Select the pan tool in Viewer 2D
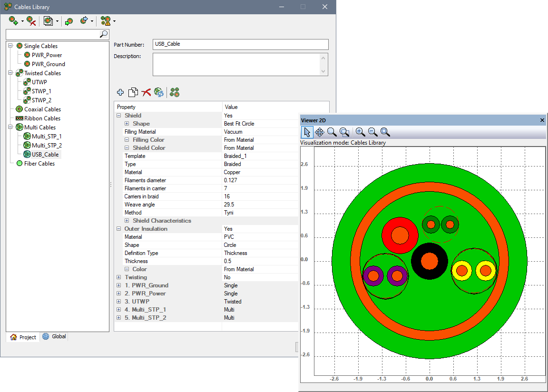 tap(320, 132)
